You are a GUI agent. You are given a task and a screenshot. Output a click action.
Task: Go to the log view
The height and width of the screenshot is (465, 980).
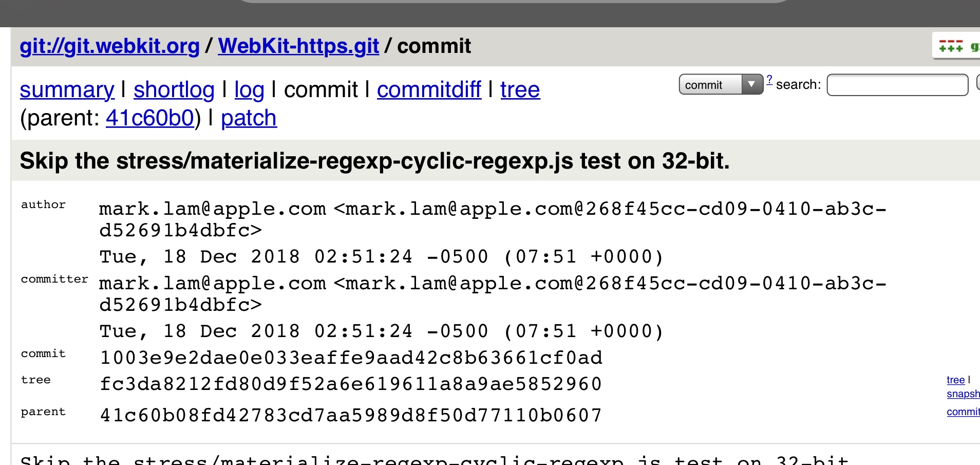[x=249, y=90]
